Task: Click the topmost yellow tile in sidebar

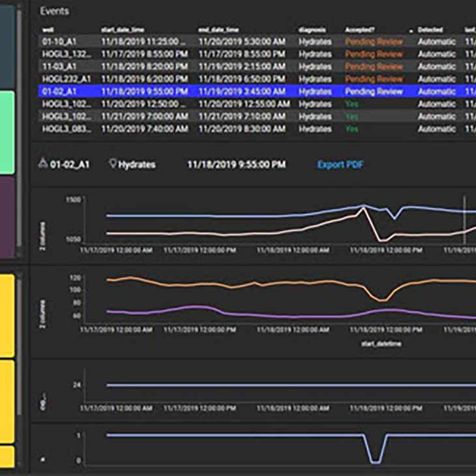Action: click(7, 316)
